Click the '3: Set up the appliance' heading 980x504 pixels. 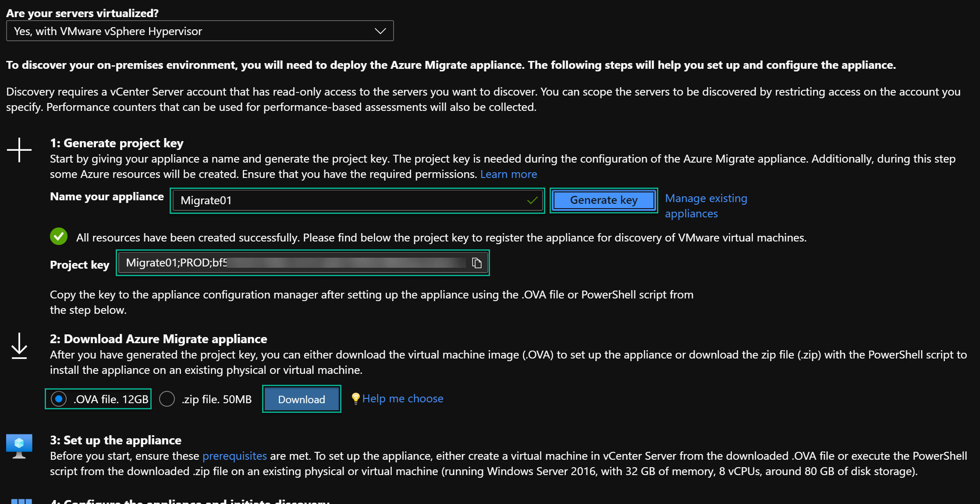tap(116, 440)
